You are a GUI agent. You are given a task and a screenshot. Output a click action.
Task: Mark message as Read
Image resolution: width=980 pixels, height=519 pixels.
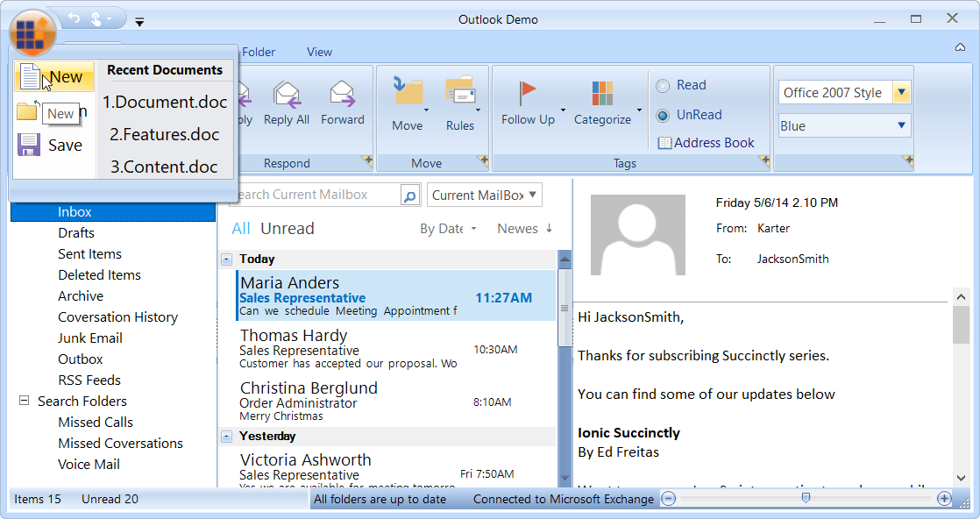point(664,85)
